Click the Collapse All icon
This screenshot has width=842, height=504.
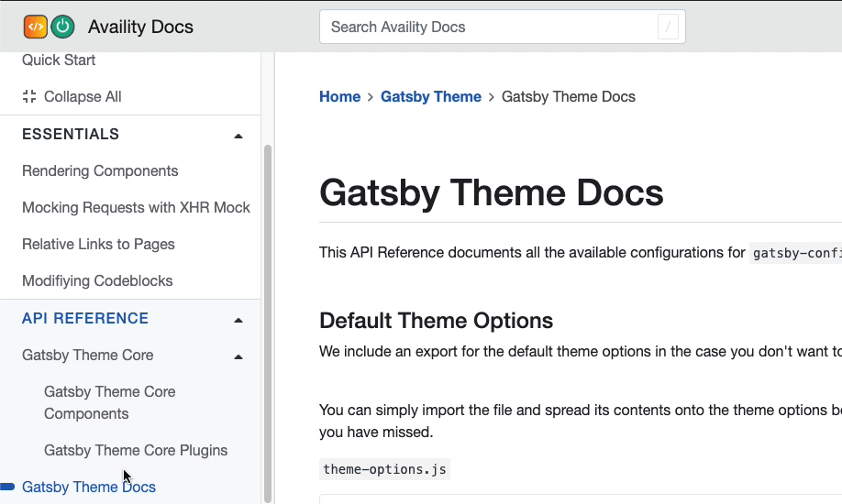[x=29, y=96]
